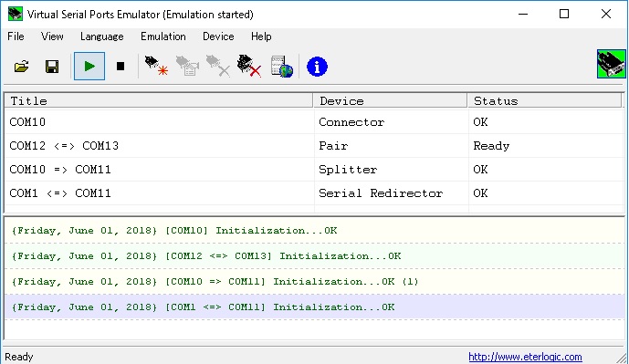Click the Serial Redirector device cell
This screenshot has width=629, height=364.
pyautogui.click(x=381, y=192)
